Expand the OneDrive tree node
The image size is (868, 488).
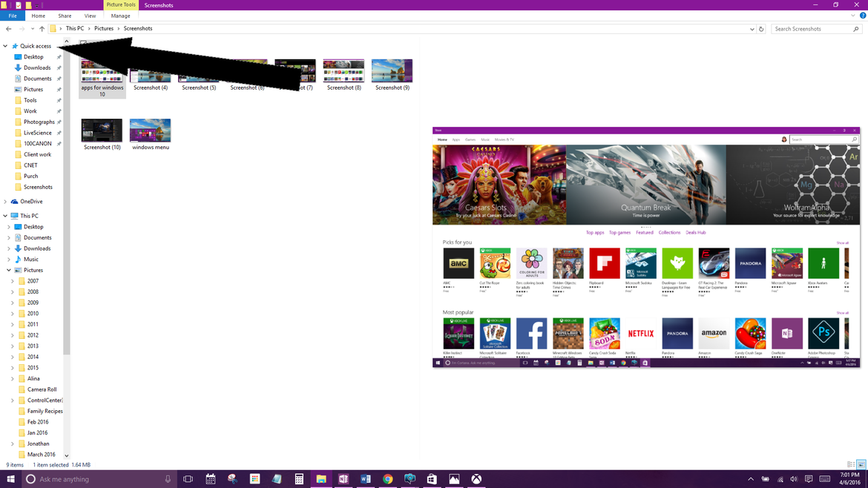click(5, 202)
